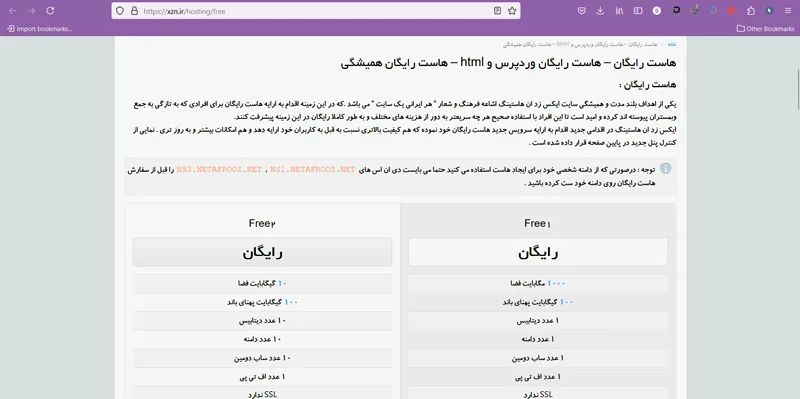
Task: Click the ۱۰ عدد ساب دومین row
Action: tap(262, 358)
